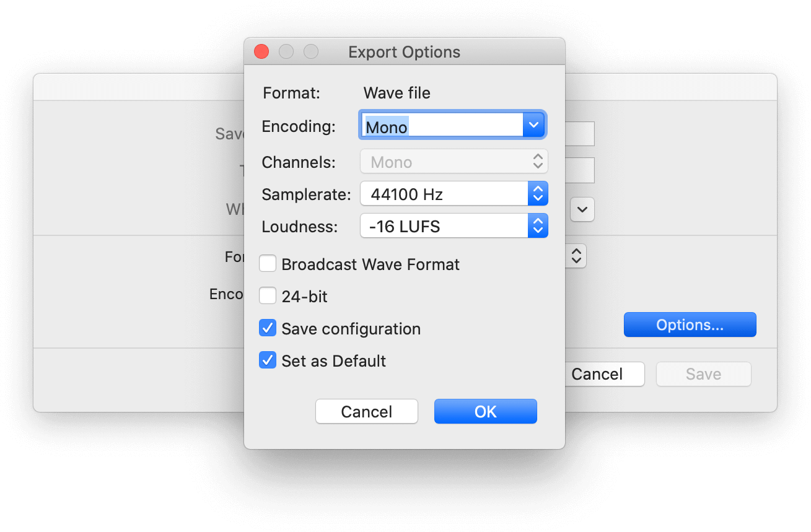The width and height of the screenshot is (811, 532).
Task: Open the Encoding dropdown arrow
Action: point(533,124)
